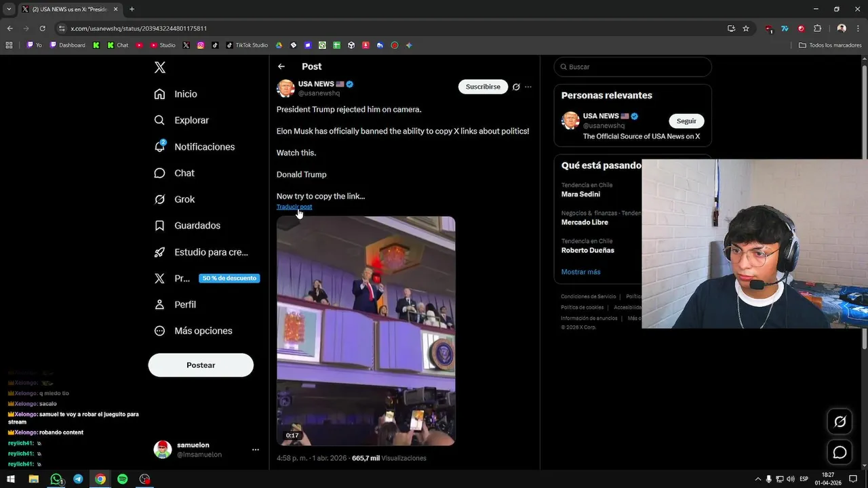Open Perfil from the sidebar

[x=174, y=304]
